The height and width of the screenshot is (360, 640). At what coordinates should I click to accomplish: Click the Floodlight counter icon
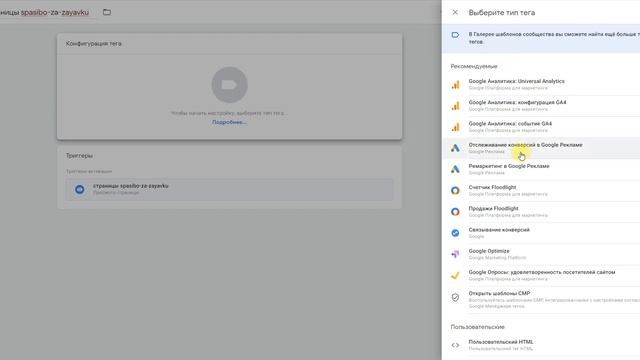455,191
